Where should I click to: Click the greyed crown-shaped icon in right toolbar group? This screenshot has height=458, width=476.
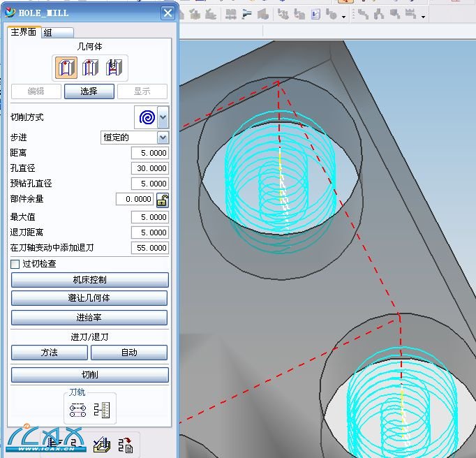pyautogui.click(x=410, y=14)
